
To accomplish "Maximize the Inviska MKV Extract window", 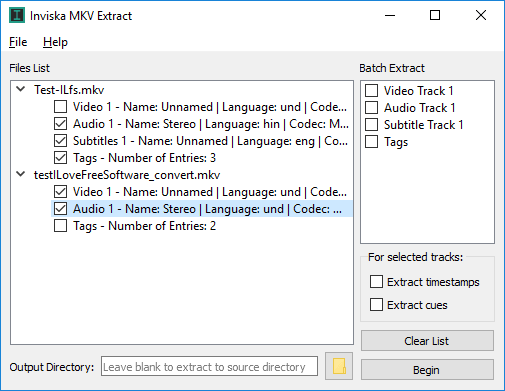I will (435, 15).
